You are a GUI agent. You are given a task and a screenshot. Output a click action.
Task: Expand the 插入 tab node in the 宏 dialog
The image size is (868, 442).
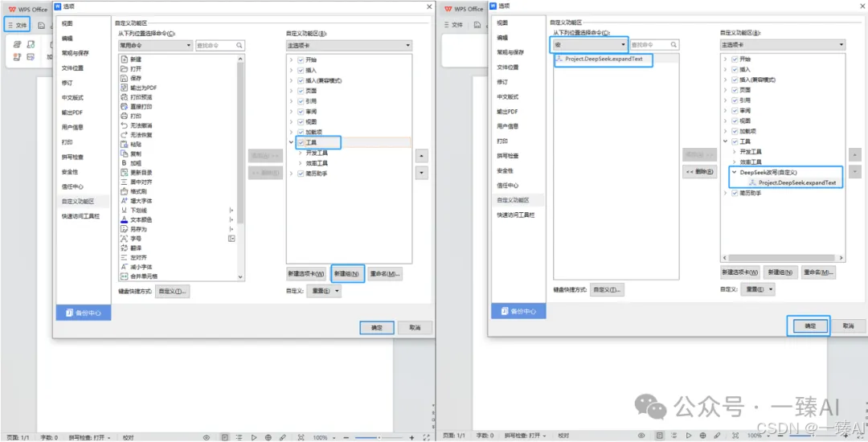[726, 69]
